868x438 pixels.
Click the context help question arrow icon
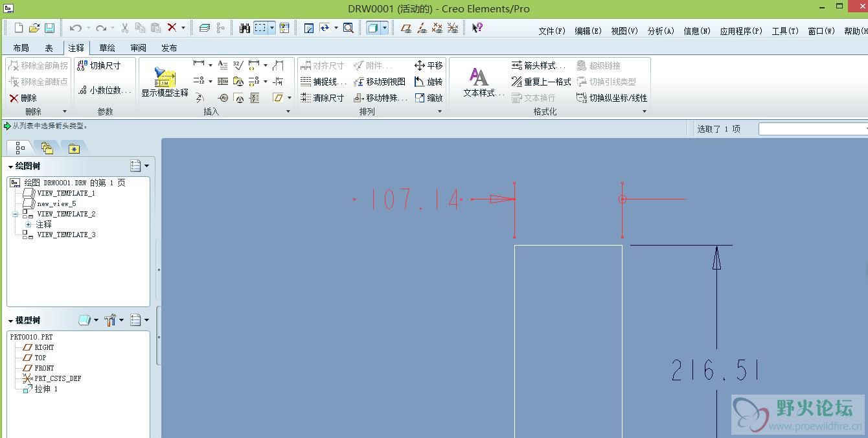point(477,28)
